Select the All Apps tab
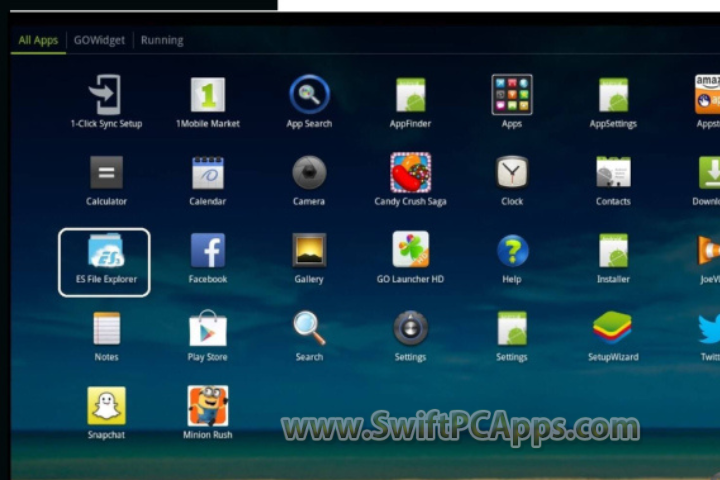Viewport: 720px width, 480px height. point(38,40)
